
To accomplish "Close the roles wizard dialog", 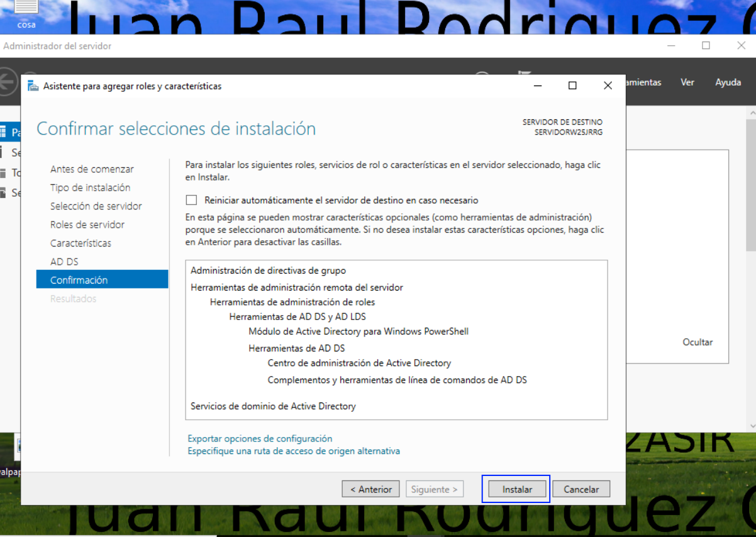I will pyautogui.click(x=608, y=86).
